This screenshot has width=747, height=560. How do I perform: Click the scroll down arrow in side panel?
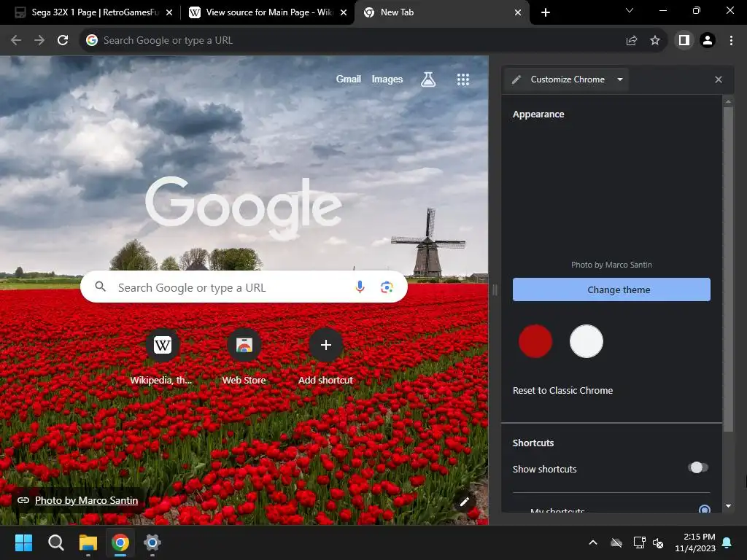[728, 506]
